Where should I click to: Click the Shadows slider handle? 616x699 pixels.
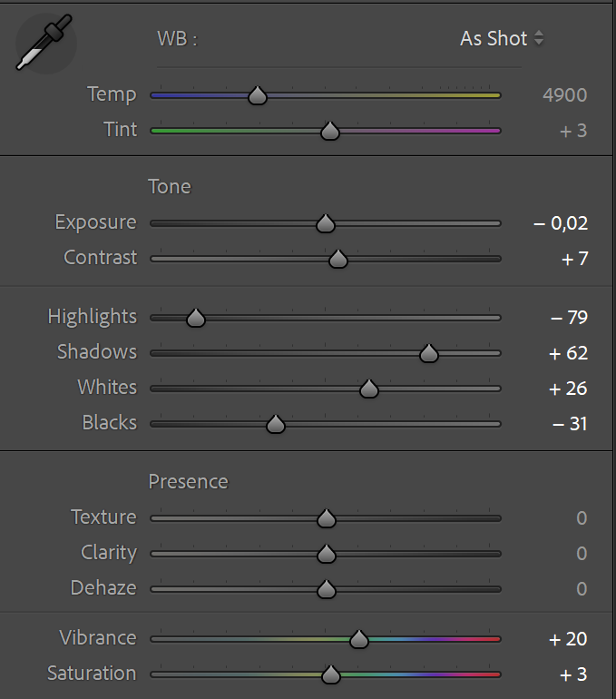click(x=429, y=353)
